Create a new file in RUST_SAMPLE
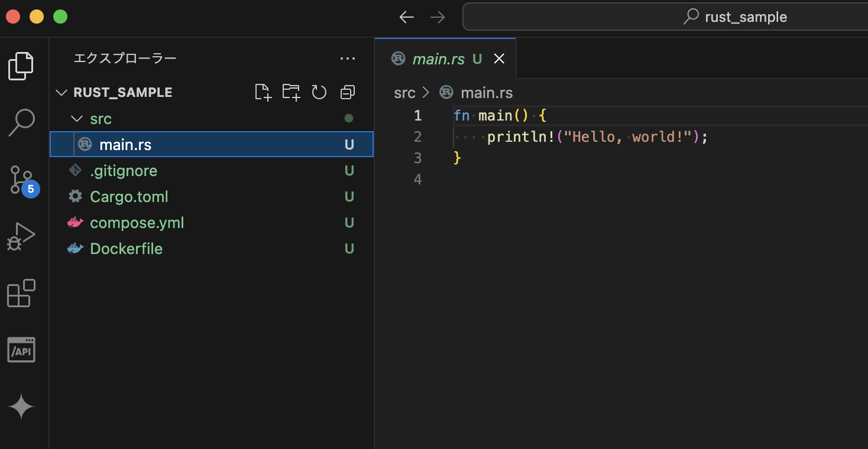The height and width of the screenshot is (449, 868). click(263, 92)
